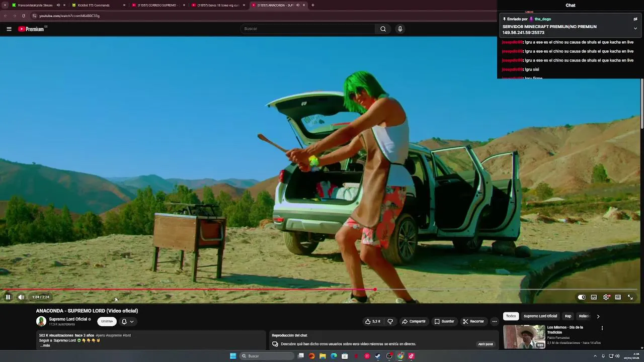Open the Supremo Lord Oficial channel name link
The height and width of the screenshot is (362, 644).
tap(68, 319)
